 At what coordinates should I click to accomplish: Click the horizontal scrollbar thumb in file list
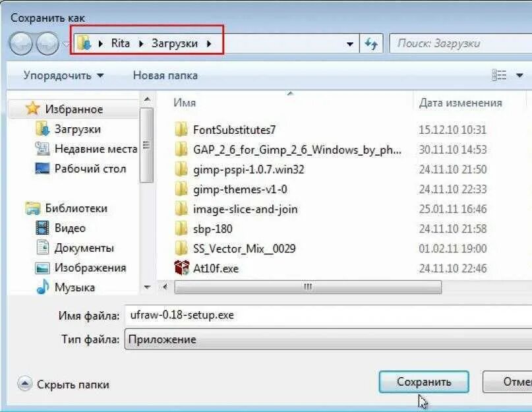coord(308,287)
